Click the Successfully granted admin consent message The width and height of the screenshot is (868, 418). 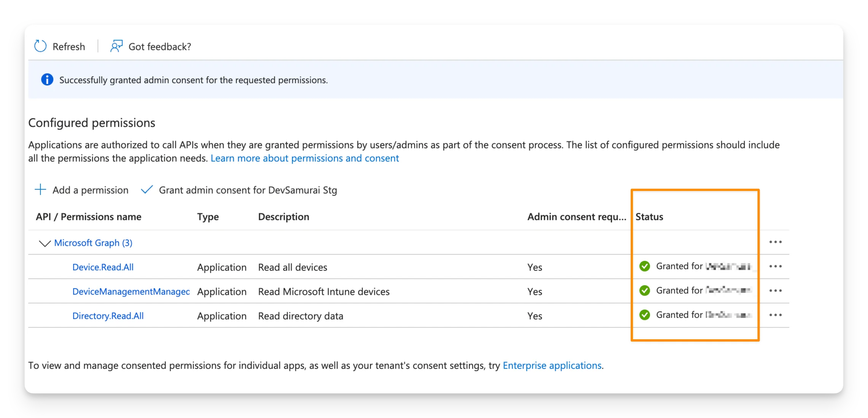click(x=193, y=80)
